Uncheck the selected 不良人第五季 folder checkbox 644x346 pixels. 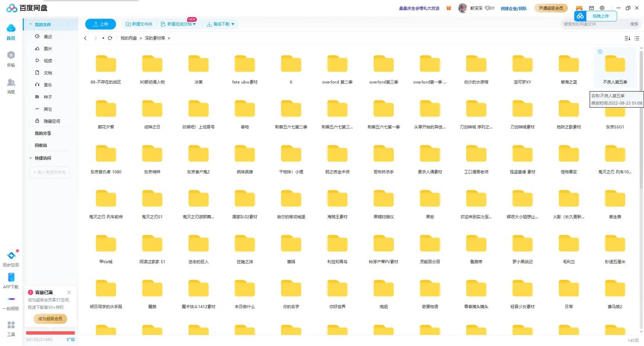(x=600, y=51)
